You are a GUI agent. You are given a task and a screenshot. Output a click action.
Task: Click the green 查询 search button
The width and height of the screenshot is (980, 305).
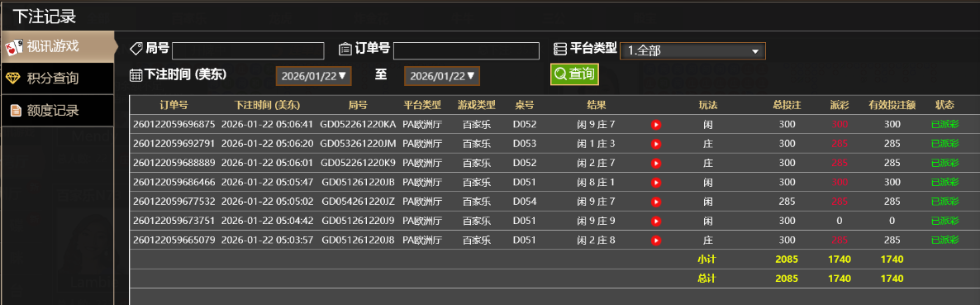point(574,74)
